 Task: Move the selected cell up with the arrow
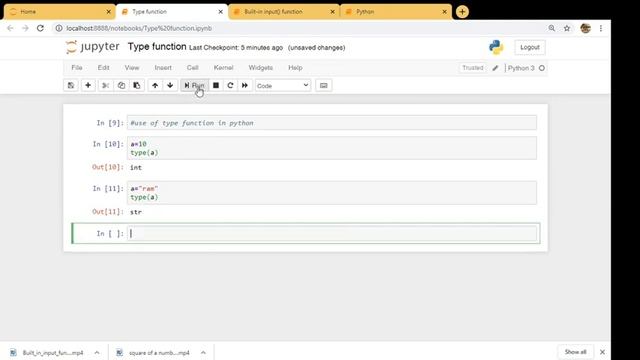[155, 85]
